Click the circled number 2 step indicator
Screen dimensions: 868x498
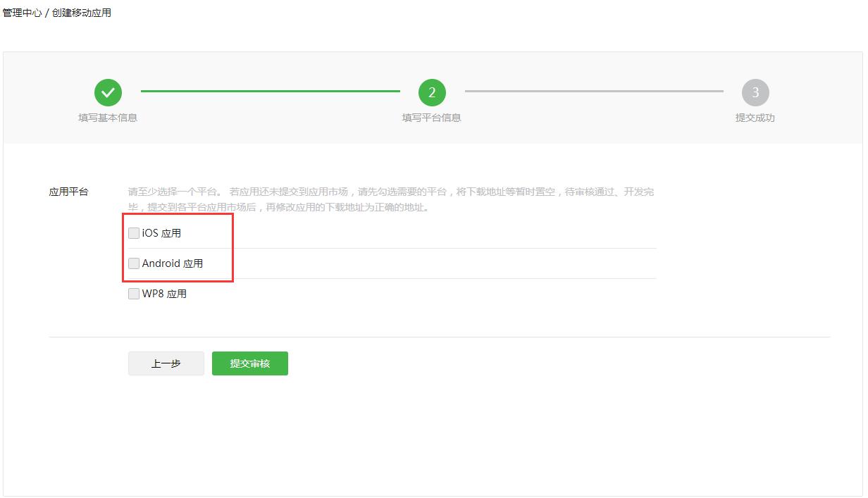coord(432,92)
